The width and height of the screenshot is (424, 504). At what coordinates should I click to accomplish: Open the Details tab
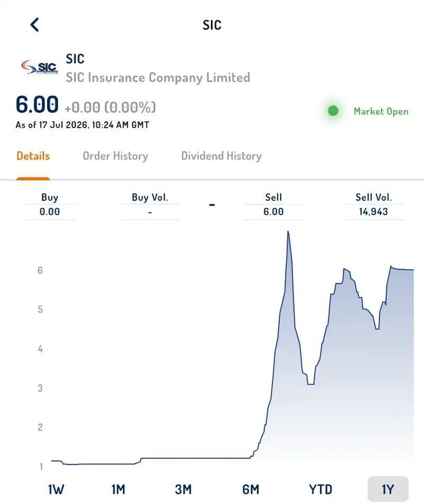click(x=33, y=156)
